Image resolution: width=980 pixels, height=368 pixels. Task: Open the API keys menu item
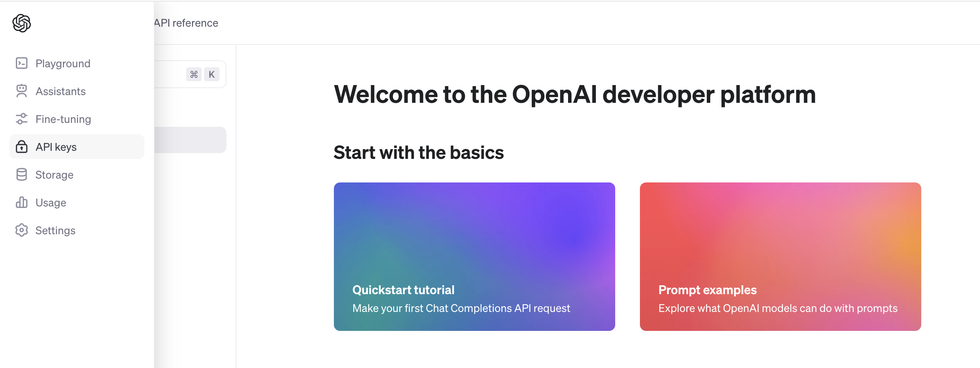coord(56,147)
